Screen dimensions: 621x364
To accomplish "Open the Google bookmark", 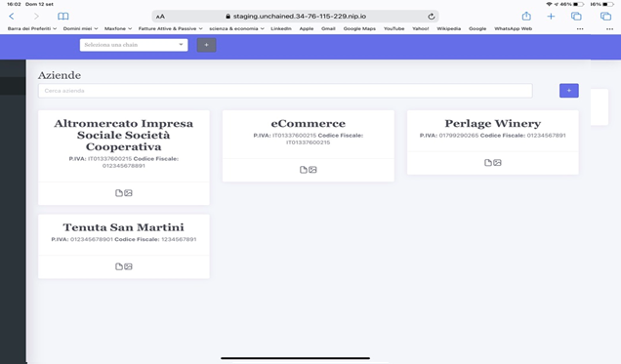I will point(477,28).
